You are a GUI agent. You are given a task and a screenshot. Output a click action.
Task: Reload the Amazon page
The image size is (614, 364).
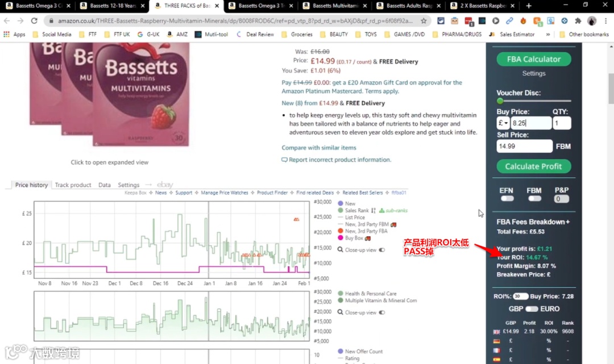(34, 20)
